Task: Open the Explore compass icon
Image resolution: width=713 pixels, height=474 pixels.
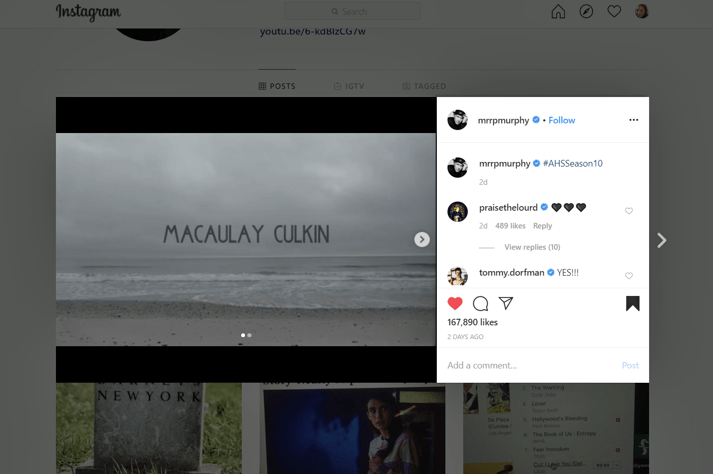Action: (x=586, y=12)
